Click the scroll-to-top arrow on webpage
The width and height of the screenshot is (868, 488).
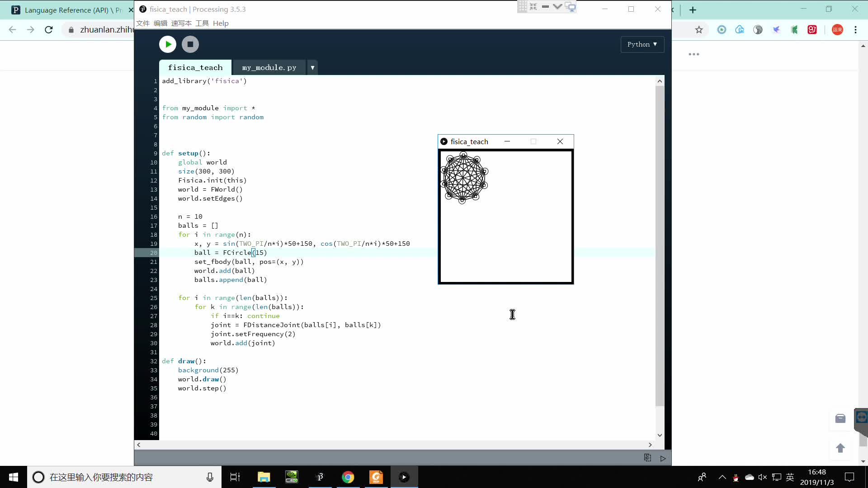pos(840,448)
